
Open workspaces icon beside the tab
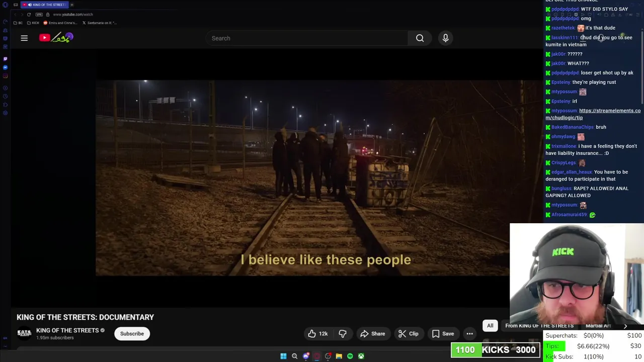[x=16, y=5]
